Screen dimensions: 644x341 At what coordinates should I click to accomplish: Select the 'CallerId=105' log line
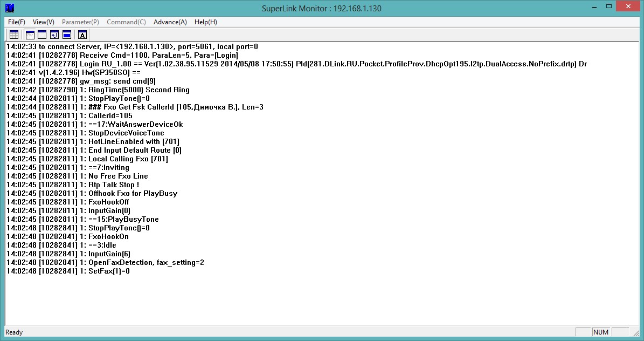(x=70, y=115)
